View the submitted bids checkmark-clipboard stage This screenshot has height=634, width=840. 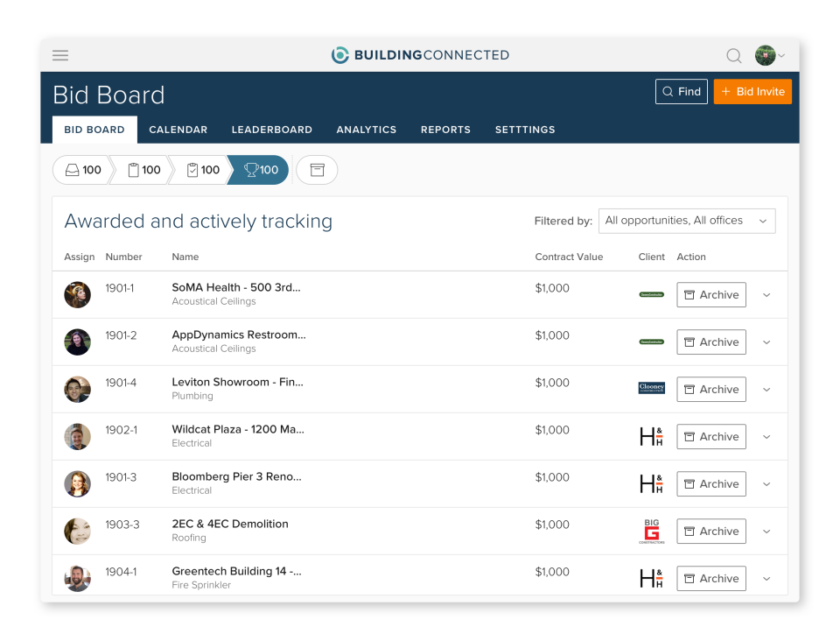pyautogui.click(x=199, y=170)
